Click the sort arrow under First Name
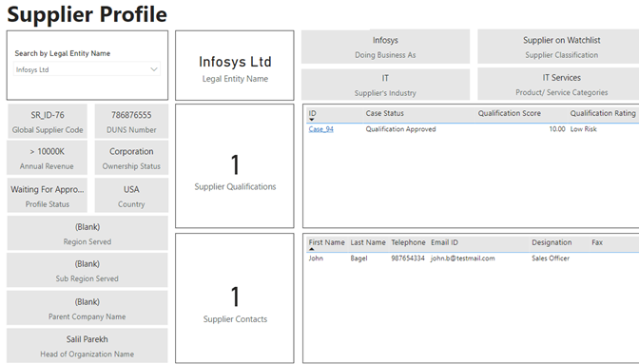The height and width of the screenshot is (364, 639). pos(312,249)
